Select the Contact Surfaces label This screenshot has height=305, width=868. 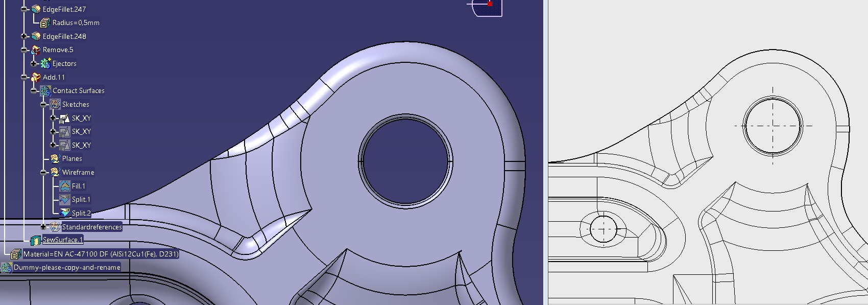79,90
